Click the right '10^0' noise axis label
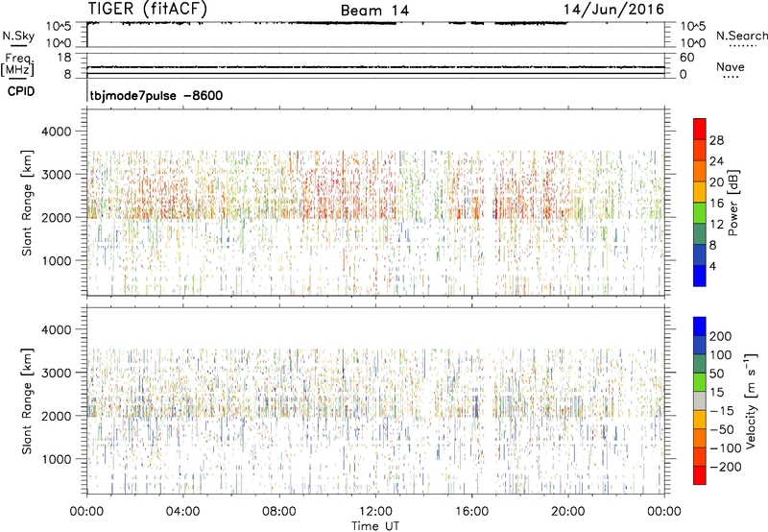The height and width of the screenshot is (532, 768). coord(692,43)
